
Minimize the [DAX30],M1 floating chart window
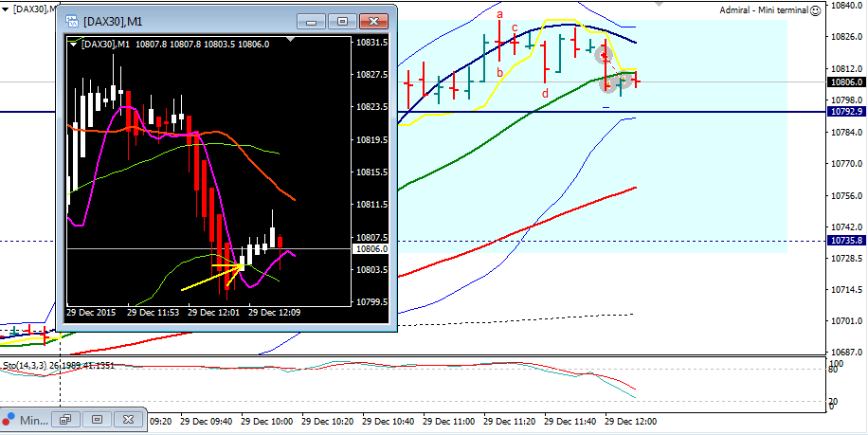tap(311, 22)
